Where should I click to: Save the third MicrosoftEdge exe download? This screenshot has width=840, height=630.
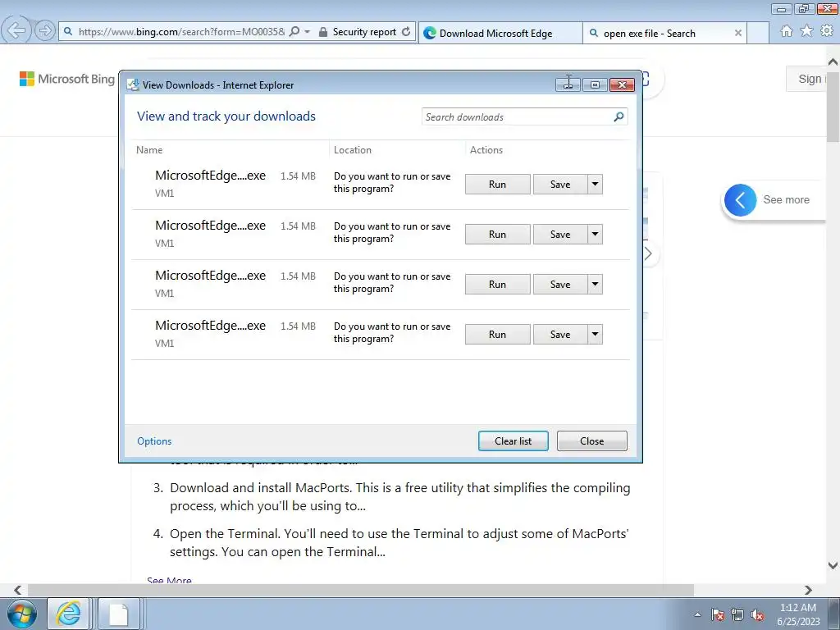560,285
